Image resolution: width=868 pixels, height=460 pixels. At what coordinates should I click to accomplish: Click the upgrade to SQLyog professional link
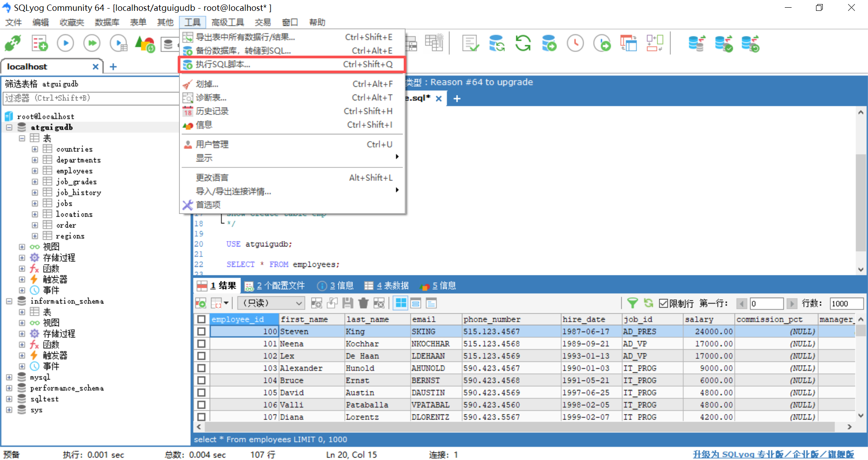tap(774, 454)
